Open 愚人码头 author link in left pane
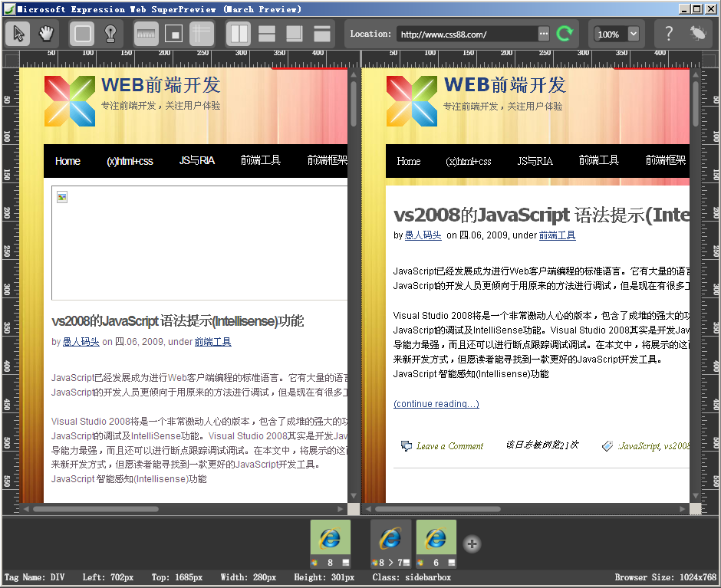The height and width of the screenshot is (588, 721). pos(81,342)
